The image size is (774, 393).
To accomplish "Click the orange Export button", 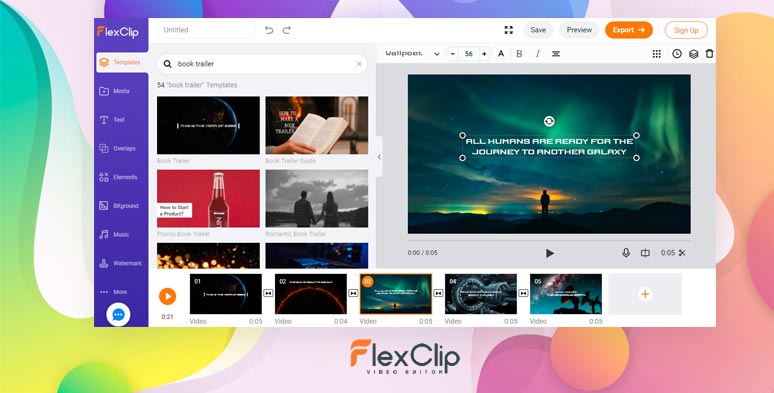I will coord(629,30).
